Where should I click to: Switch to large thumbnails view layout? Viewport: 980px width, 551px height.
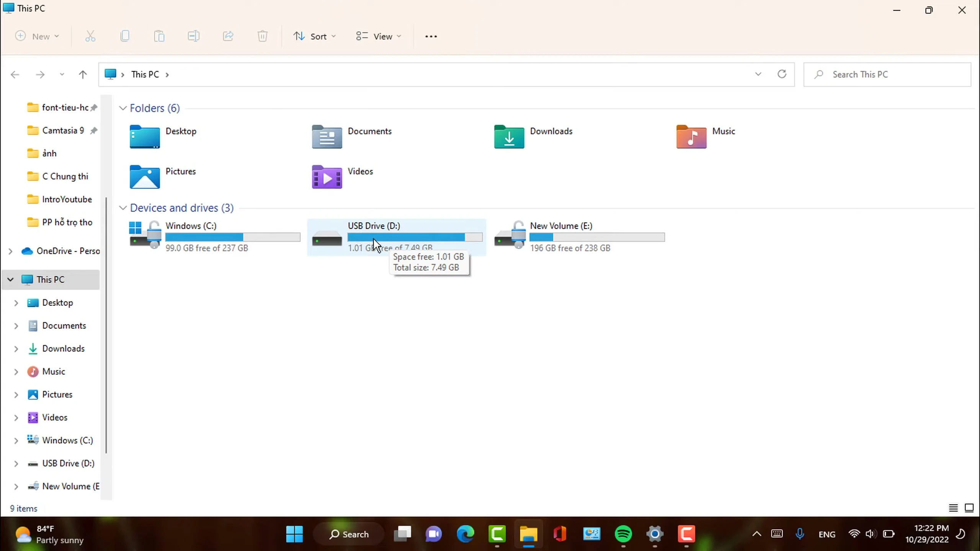(969, 508)
